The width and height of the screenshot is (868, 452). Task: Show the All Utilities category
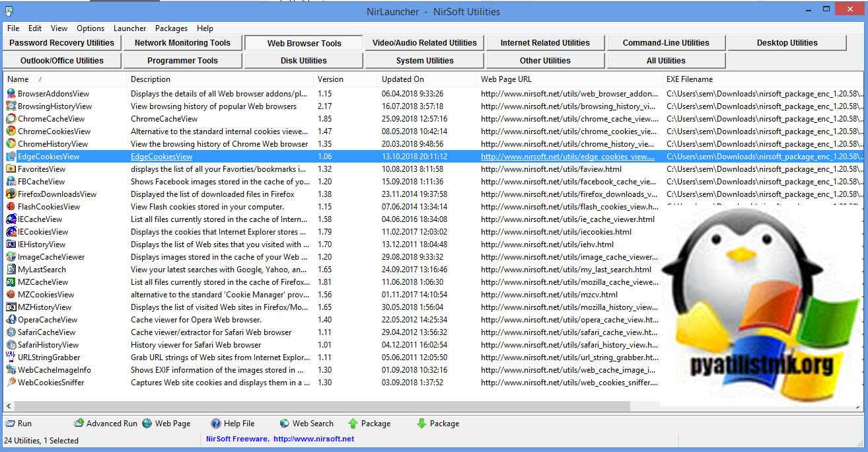666,61
